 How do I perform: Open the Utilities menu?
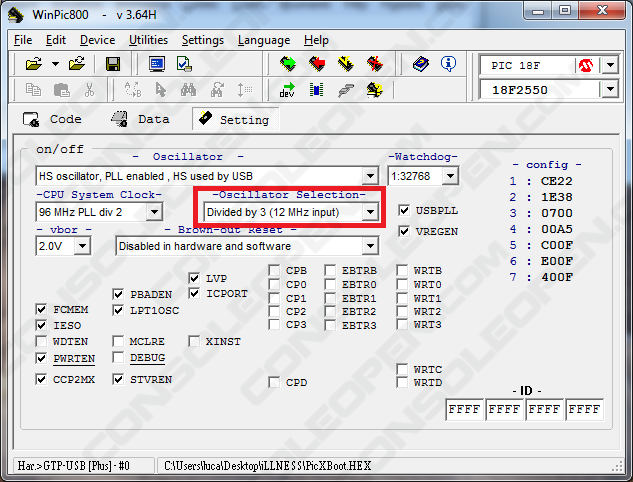point(148,40)
